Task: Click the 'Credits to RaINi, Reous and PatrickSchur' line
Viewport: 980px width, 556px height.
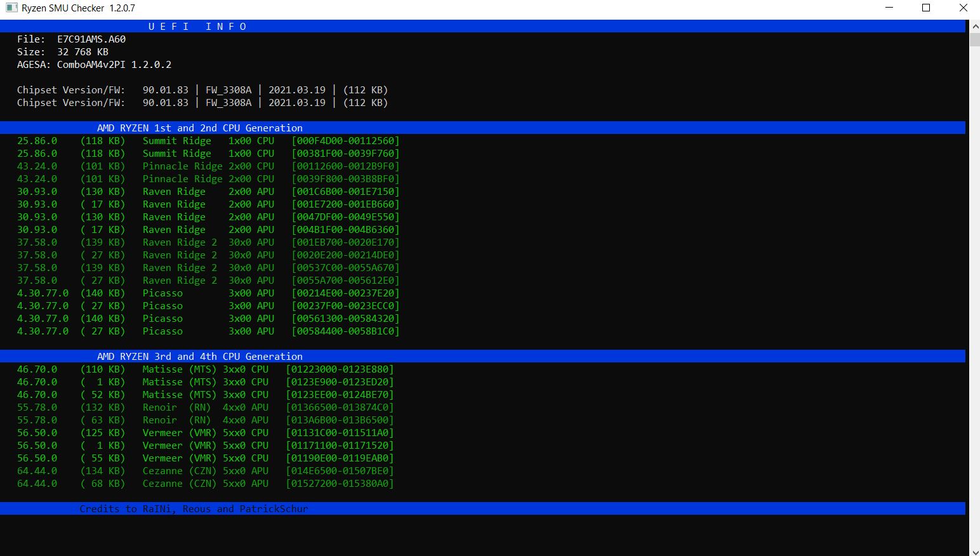Action: point(194,509)
